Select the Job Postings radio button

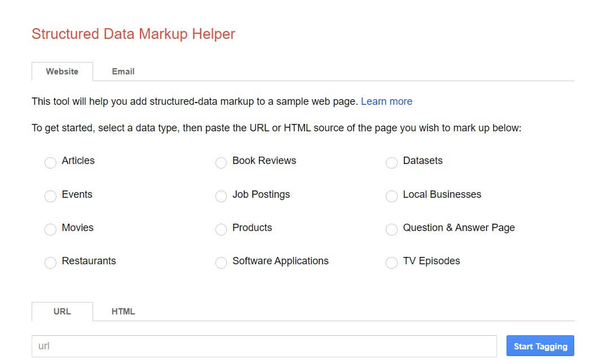(221, 196)
